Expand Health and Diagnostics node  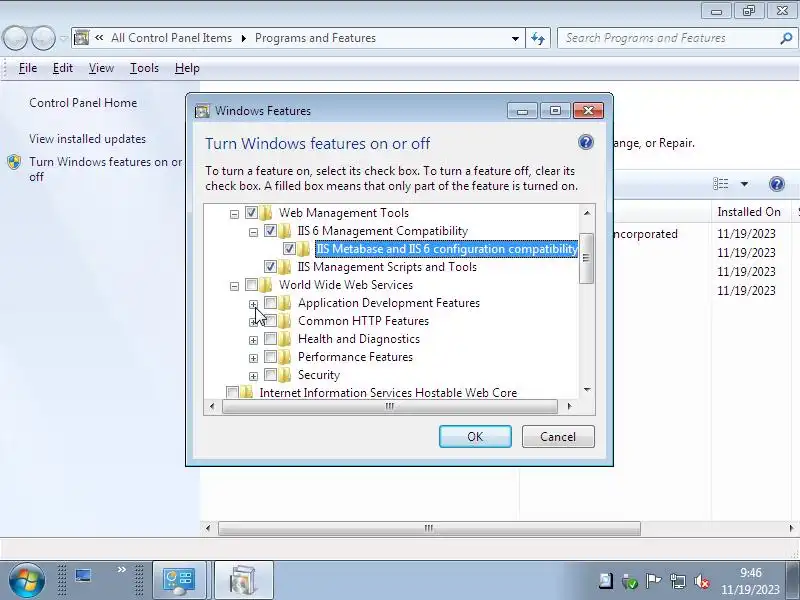pos(253,340)
